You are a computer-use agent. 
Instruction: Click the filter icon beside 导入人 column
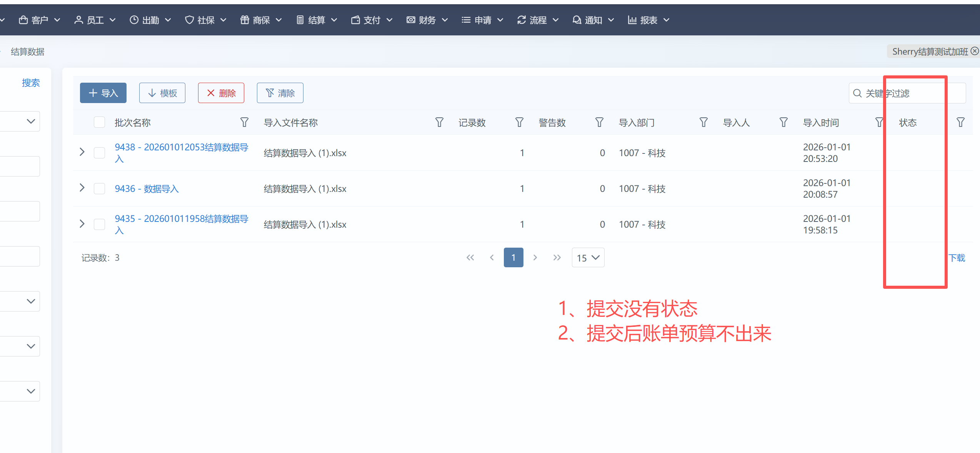[x=783, y=122]
